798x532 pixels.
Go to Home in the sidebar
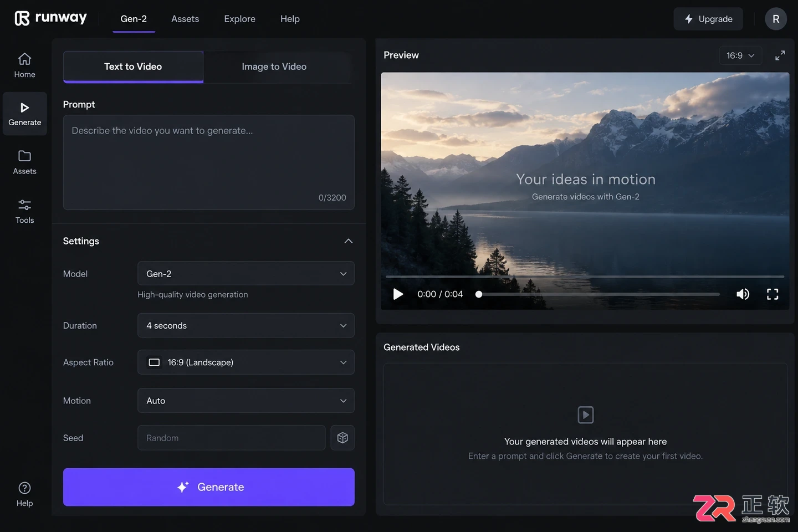tap(24, 65)
